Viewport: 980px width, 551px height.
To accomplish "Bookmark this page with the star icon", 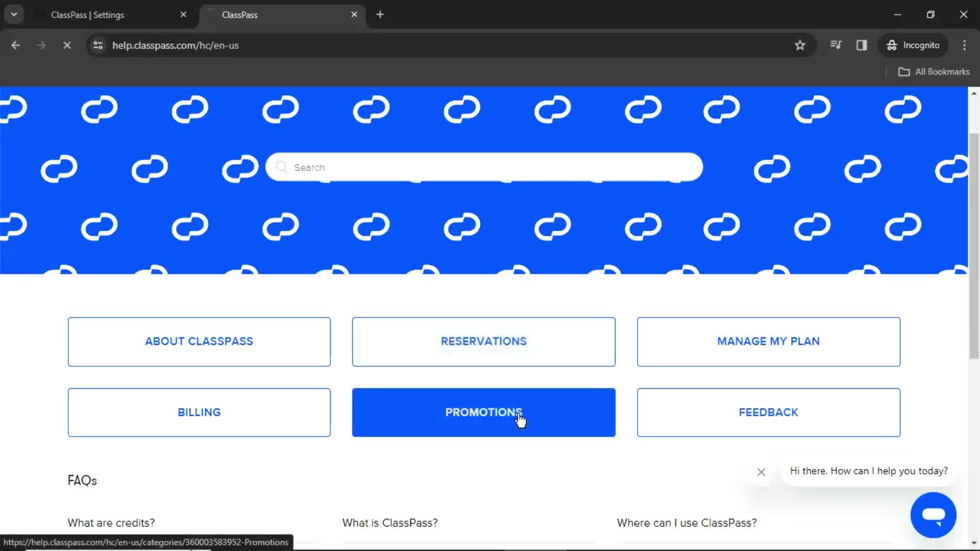I will (800, 45).
